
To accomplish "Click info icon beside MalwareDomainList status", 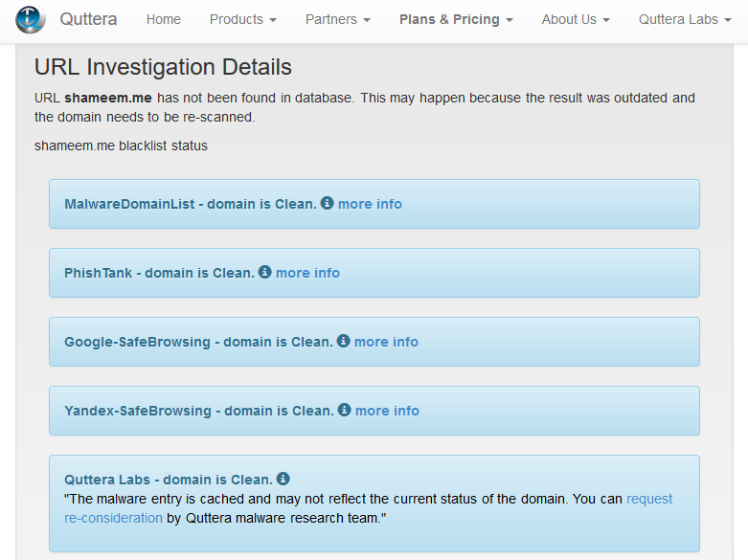I will tap(327, 203).
